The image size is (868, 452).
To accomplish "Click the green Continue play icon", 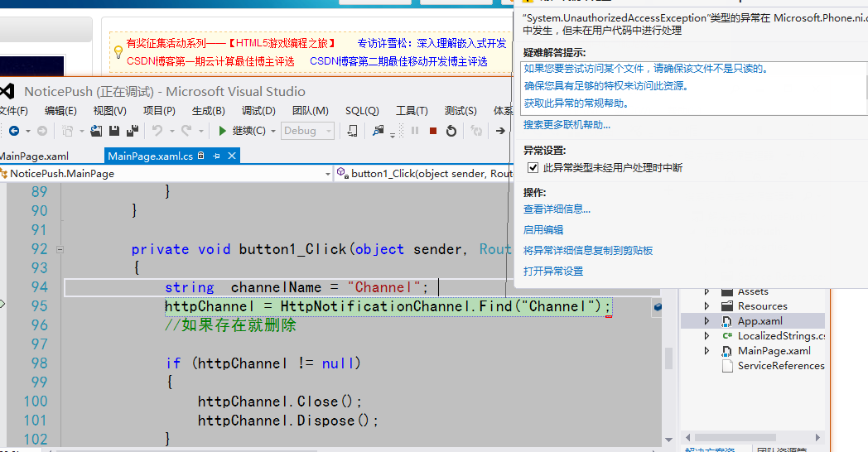I will tap(222, 131).
